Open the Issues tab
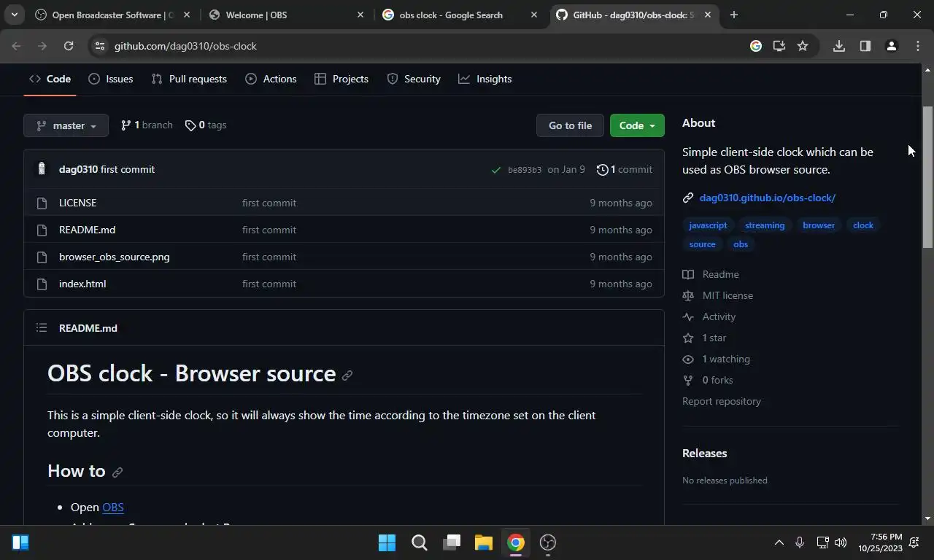Screen dimensions: 934x560 tap(111, 79)
